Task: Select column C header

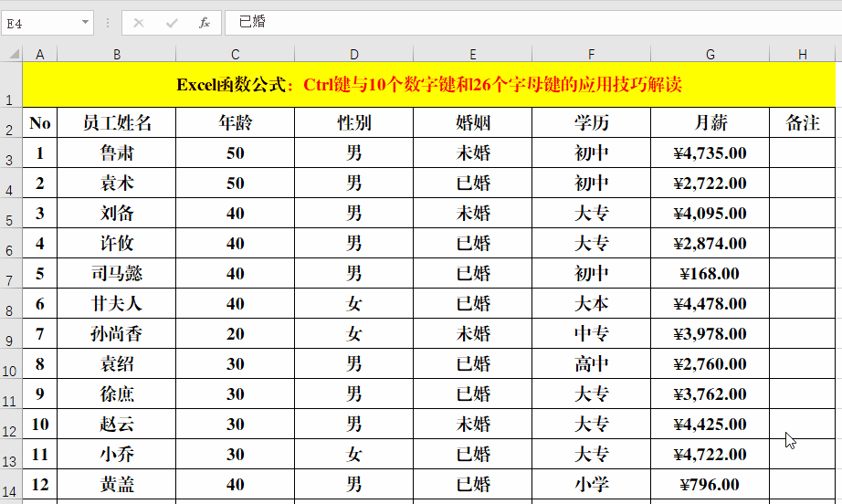Action: click(236, 54)
